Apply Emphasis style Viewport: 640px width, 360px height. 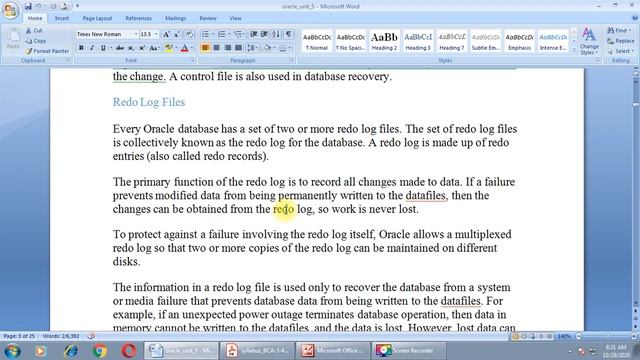[x=519, y=41]
